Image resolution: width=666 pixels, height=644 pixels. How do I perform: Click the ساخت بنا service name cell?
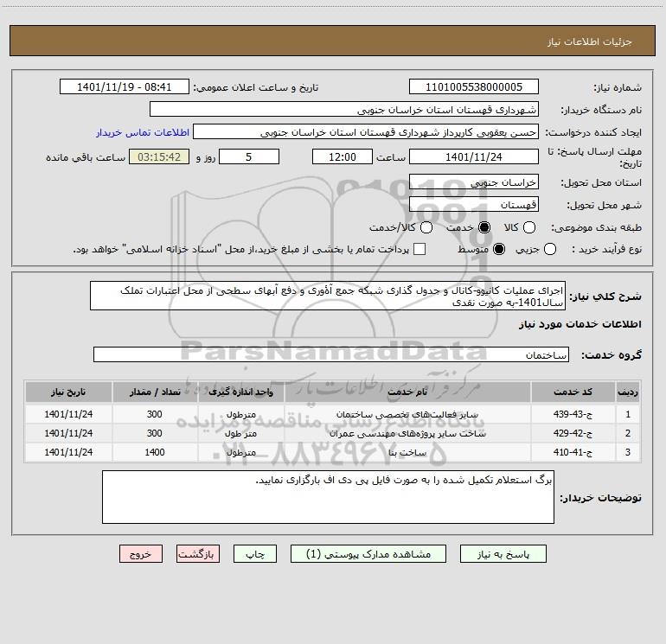pyautogui.click(x=407, y=453)
